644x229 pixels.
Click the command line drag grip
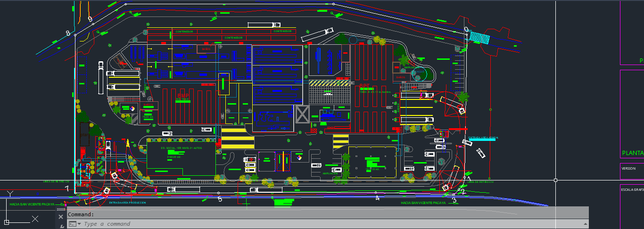point(61,209)
